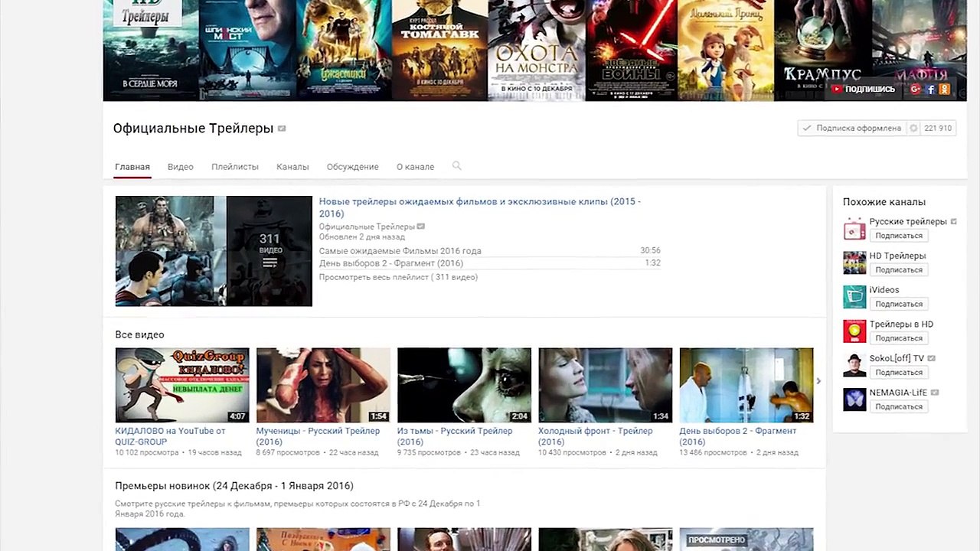Open 'День выборов 2' entry in playlist list

tap(391, 263)
